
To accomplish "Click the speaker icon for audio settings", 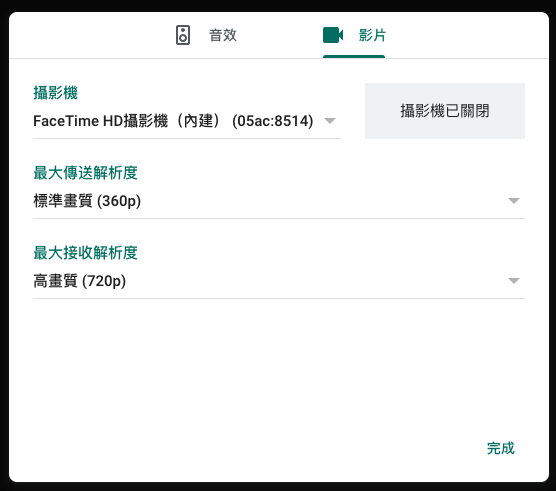I will 183,35.
